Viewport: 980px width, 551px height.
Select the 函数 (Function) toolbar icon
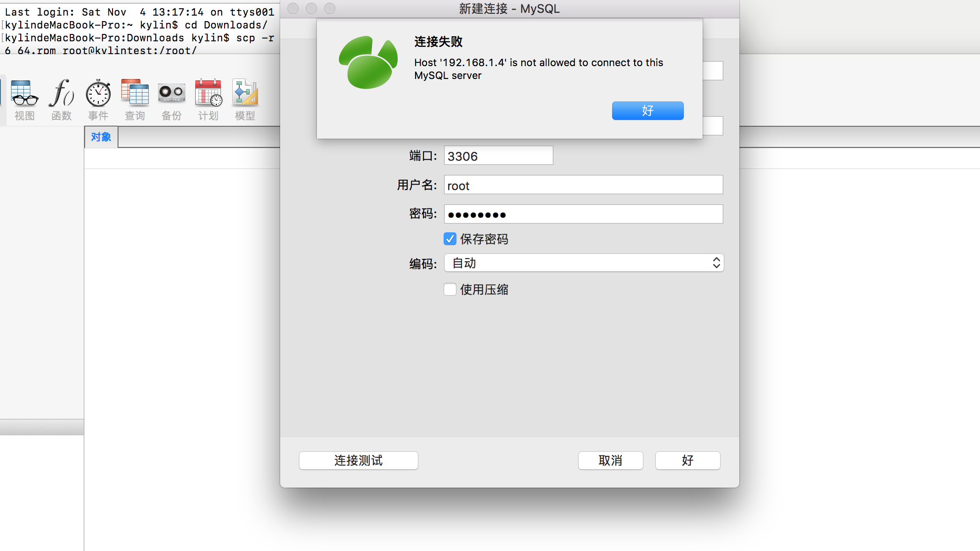62,99
